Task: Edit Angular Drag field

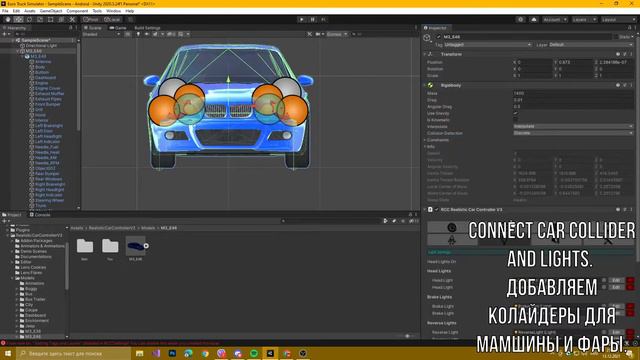Action: tap(573, 107)
